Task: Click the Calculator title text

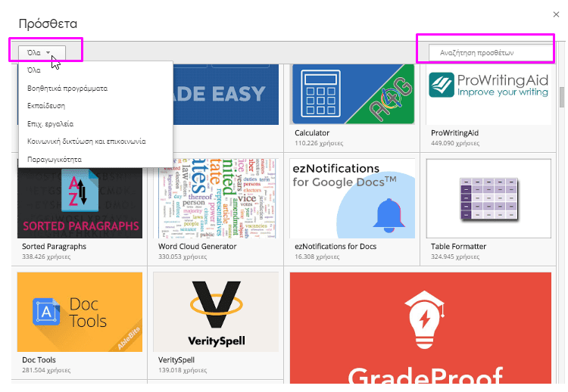Action: [x=312, y=133]
